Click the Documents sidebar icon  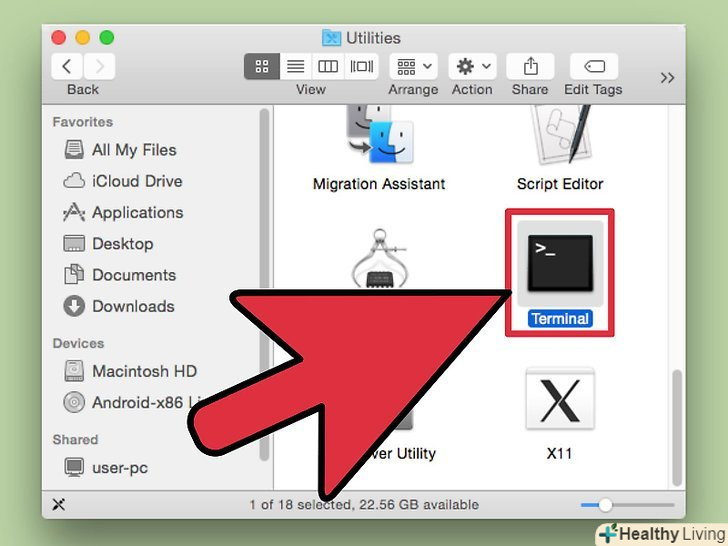tap(74, 274)
